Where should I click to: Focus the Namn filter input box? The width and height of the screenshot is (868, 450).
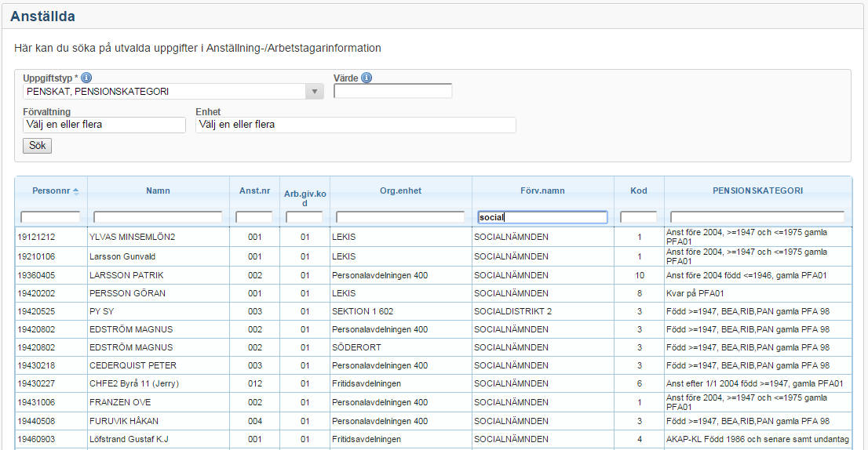158,217
